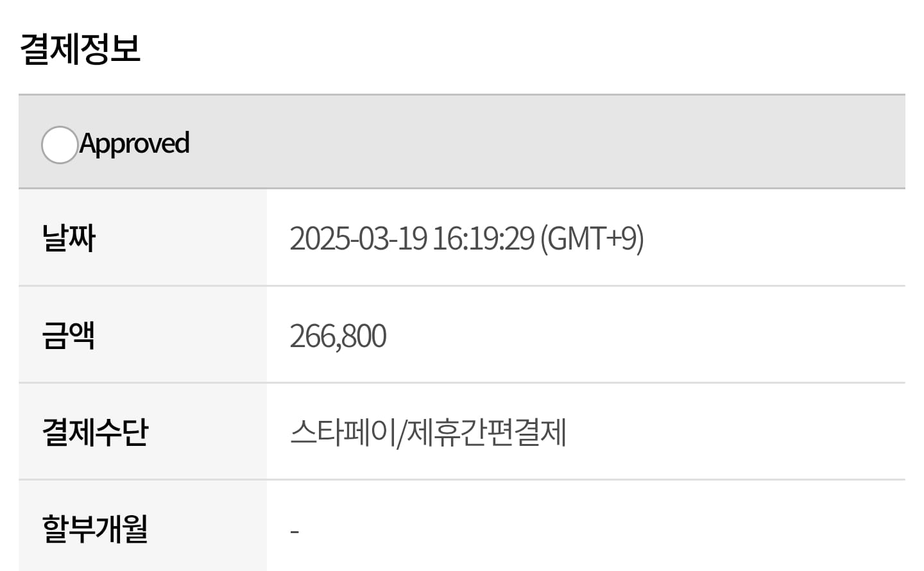Image resolution: width=924 pixels, height=571 pixels.
Task: Click the slash between 스타페이 and 제휴간편결제
Action: coord(402,433)
